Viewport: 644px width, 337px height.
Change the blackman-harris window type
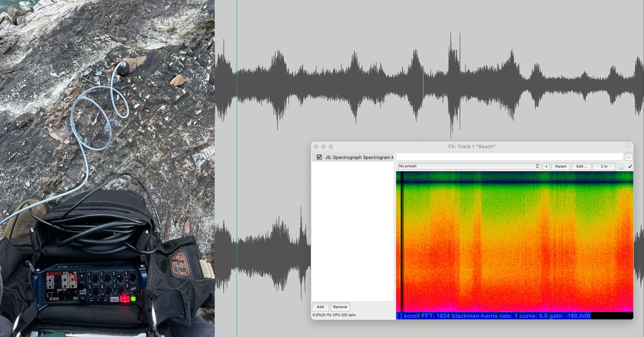474,316
